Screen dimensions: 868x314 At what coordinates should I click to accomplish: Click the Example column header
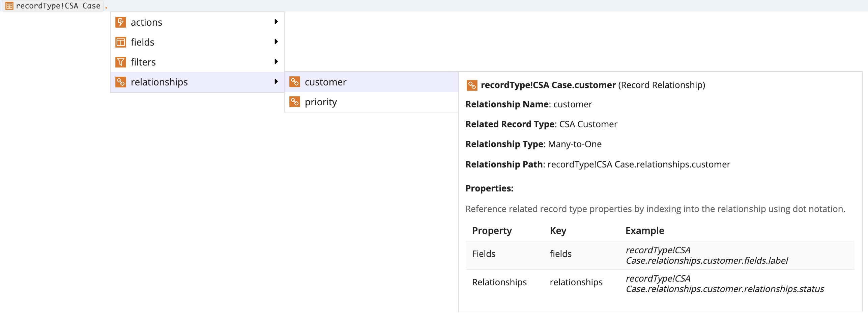tap(645, 231)
